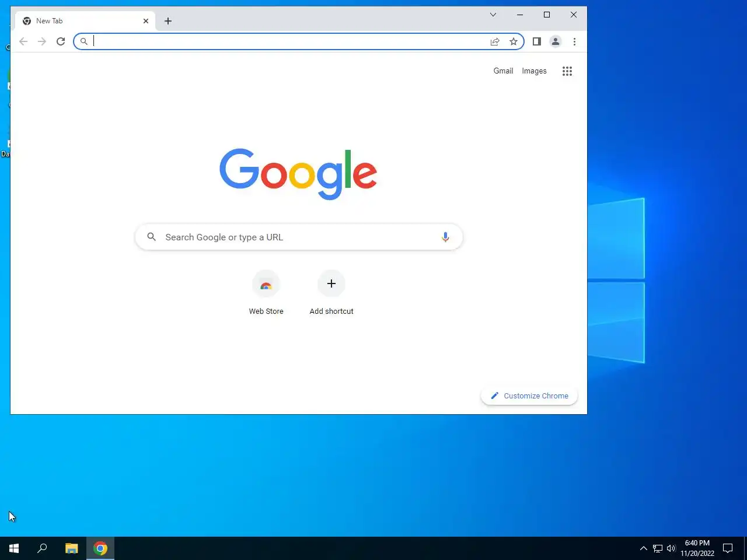
Task: Open the Images link
Action: coord(534,71)
